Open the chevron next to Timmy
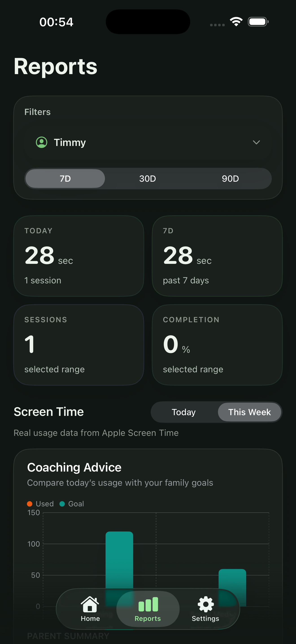 256,143
